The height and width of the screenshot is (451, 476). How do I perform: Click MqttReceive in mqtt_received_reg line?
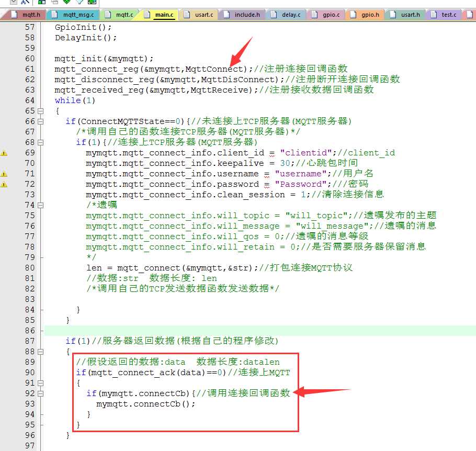(x=220, y=90)
